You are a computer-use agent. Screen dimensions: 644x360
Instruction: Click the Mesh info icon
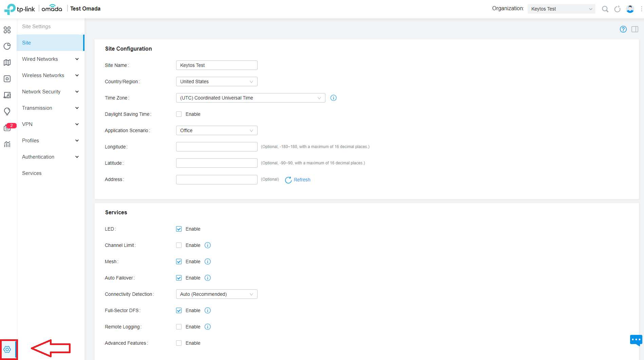[x=208, y=262]
